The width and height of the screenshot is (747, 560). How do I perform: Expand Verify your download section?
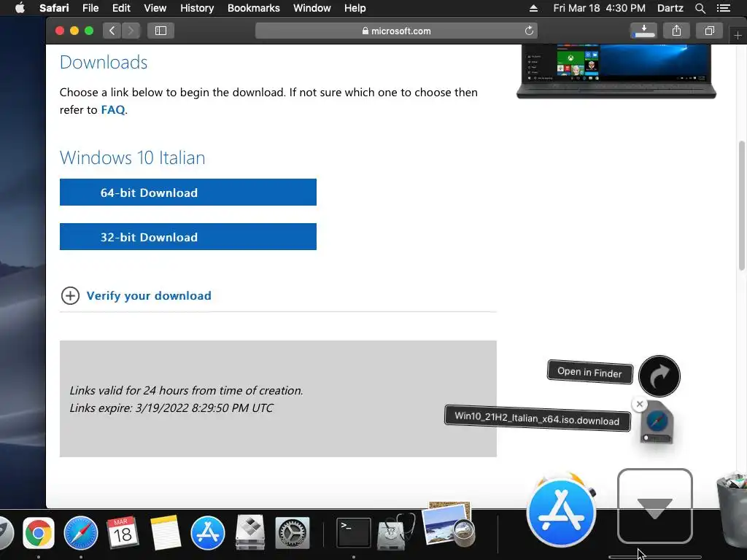[x=70, y=296]
